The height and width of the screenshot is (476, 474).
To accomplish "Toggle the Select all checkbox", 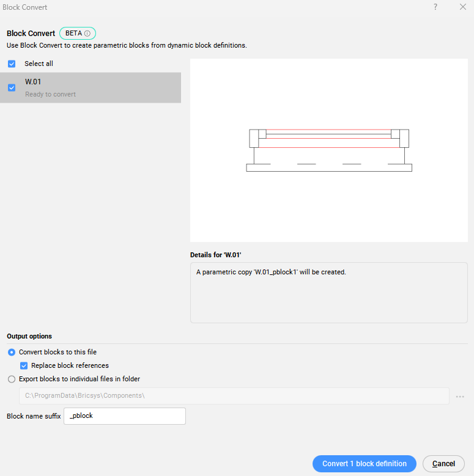I will 12,64.
